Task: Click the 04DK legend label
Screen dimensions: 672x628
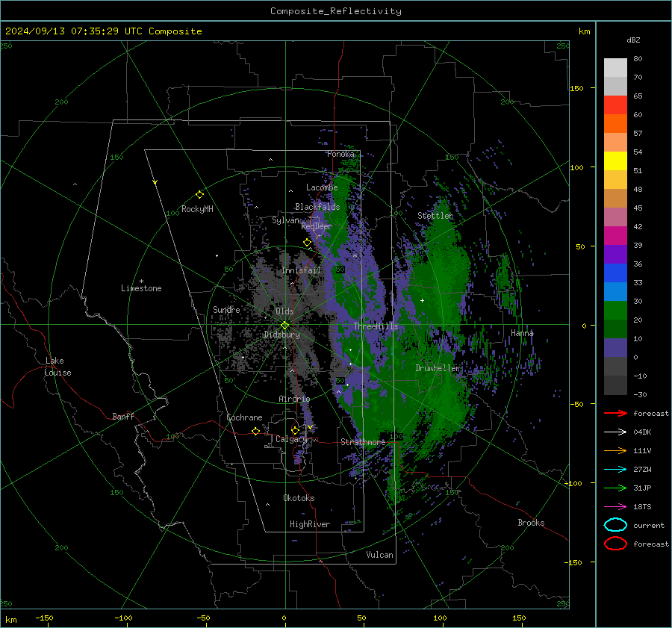Action: pyautogui.click(x=642, y=432)
